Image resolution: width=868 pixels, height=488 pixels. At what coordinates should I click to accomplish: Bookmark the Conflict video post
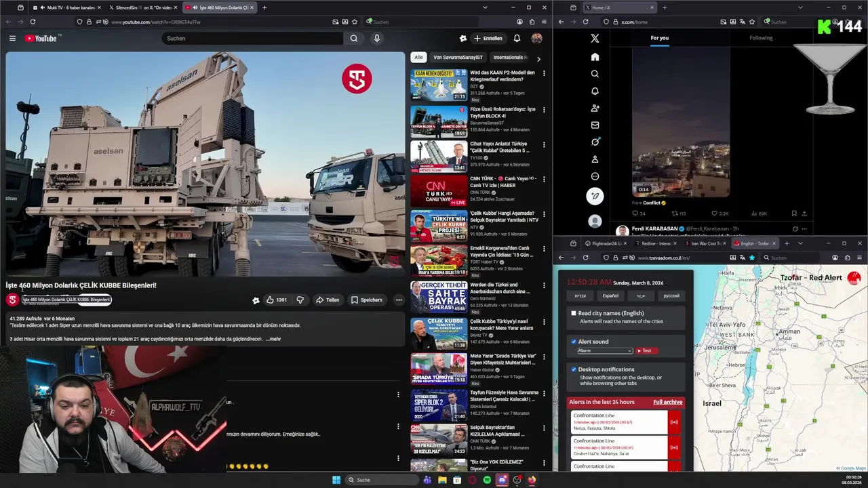(794, 213)
